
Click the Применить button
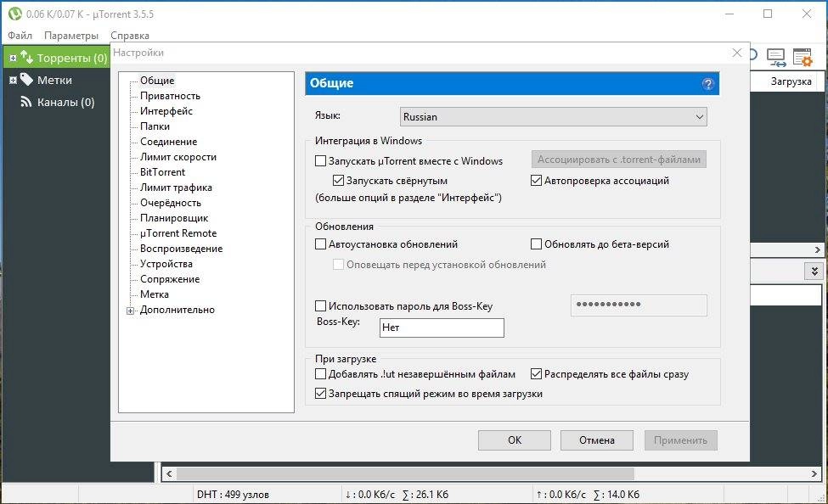pos(681,440)
